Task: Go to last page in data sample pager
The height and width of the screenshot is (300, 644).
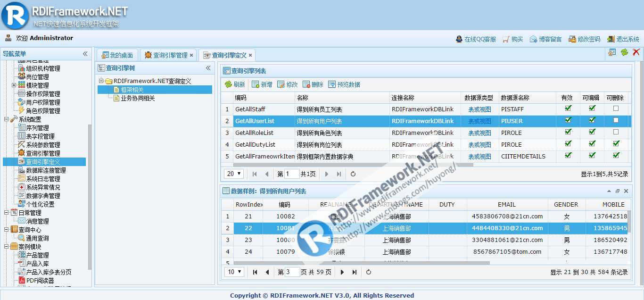Action: pyautogui.click(x=355, y=272)
